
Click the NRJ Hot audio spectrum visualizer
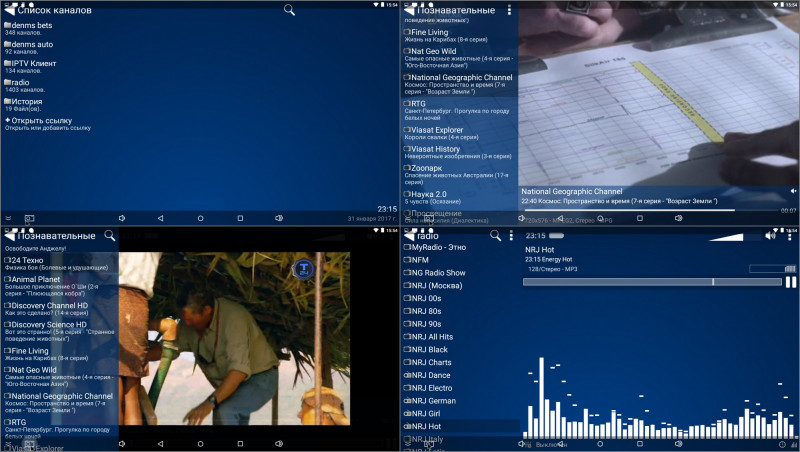pos(661,398)
